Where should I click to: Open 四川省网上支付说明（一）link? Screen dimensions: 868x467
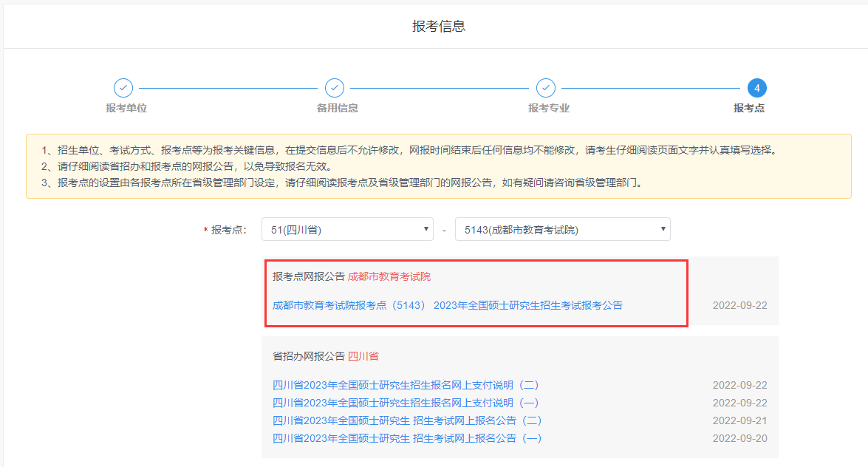[406, 403]
